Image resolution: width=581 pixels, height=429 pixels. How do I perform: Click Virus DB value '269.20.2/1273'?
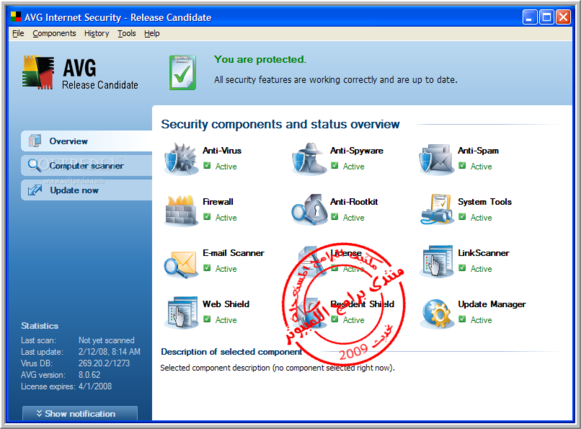pyautogui.click(x=104, y=363)
